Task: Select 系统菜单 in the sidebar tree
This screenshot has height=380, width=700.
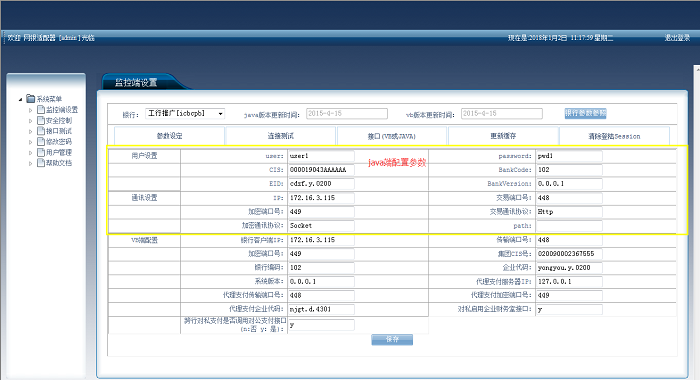Action: click(49, 99)
